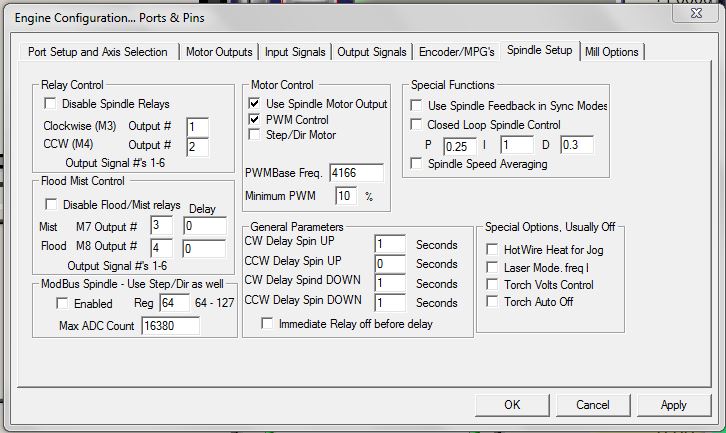Enable the Step/Dir Motor option
This screenshot has width=726, height=433.
tap(255, 134)
